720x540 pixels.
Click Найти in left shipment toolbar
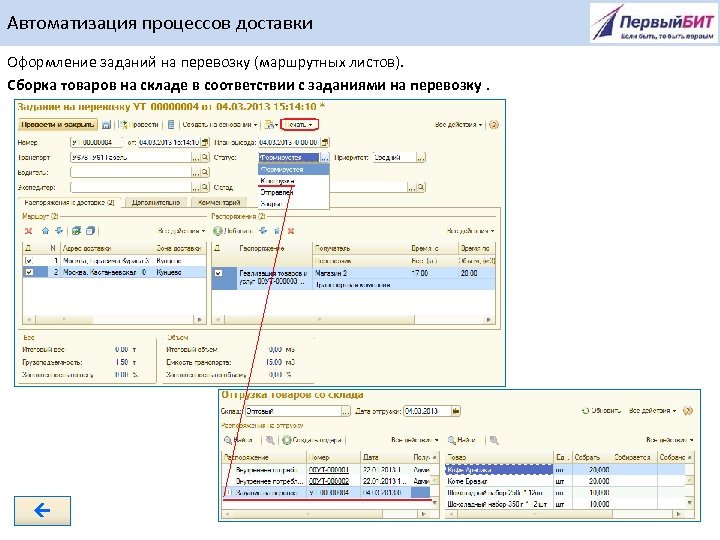[239, 440]
